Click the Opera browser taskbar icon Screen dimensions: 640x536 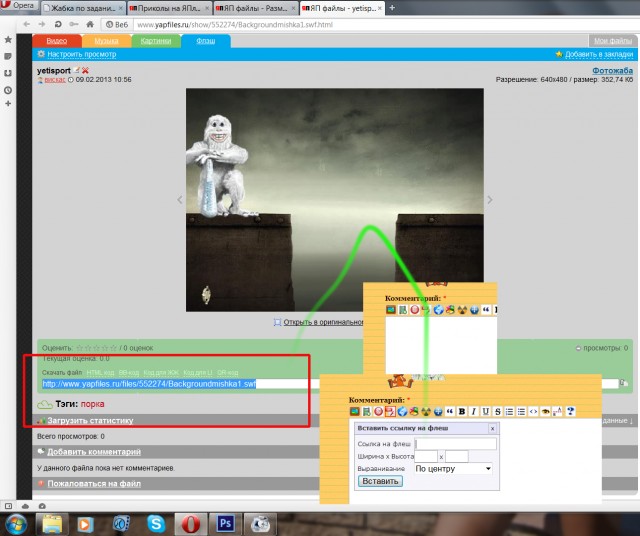tap(190, 522)
